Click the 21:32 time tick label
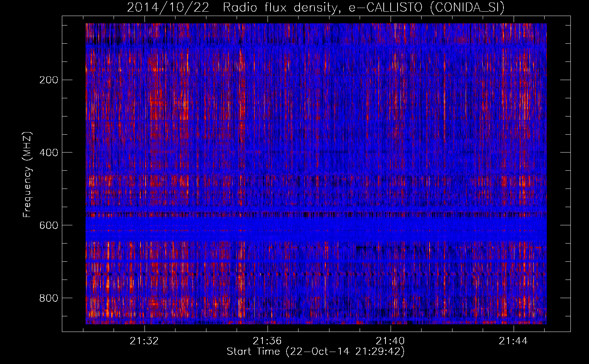This screenshot has height=364, width=589. tap(145, 341)
